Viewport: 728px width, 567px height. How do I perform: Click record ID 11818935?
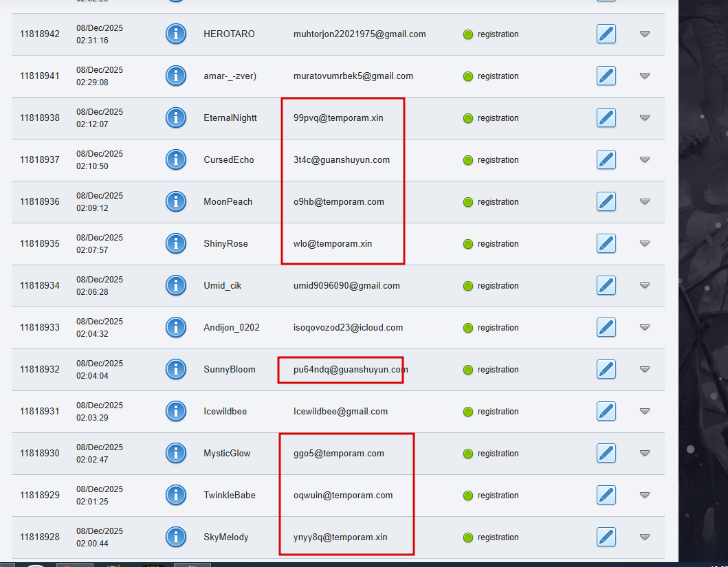[39, 243]
